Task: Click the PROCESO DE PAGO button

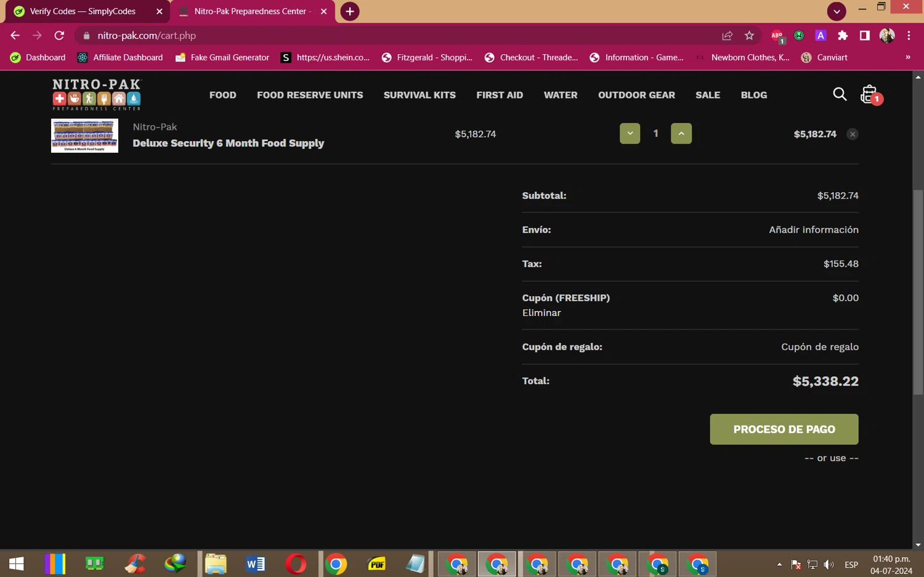Action: point(784,429)
